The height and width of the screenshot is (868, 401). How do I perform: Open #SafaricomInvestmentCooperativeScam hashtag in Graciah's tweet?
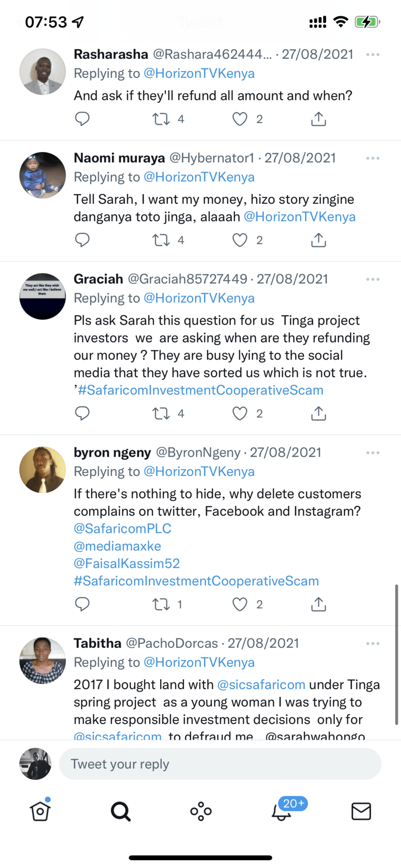pos(200,390)
